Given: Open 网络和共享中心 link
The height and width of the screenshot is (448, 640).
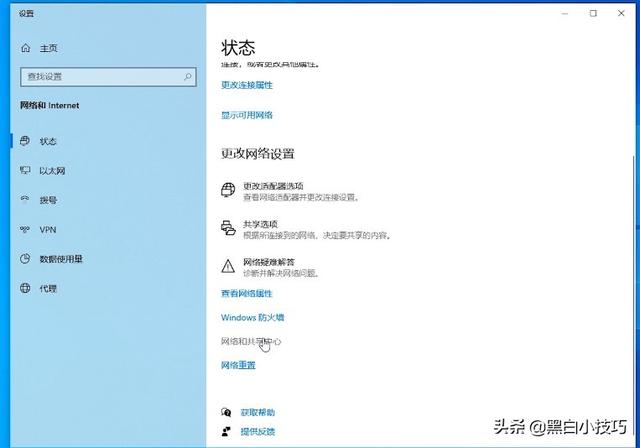Looking at the screenshot, I should [251, 341].
